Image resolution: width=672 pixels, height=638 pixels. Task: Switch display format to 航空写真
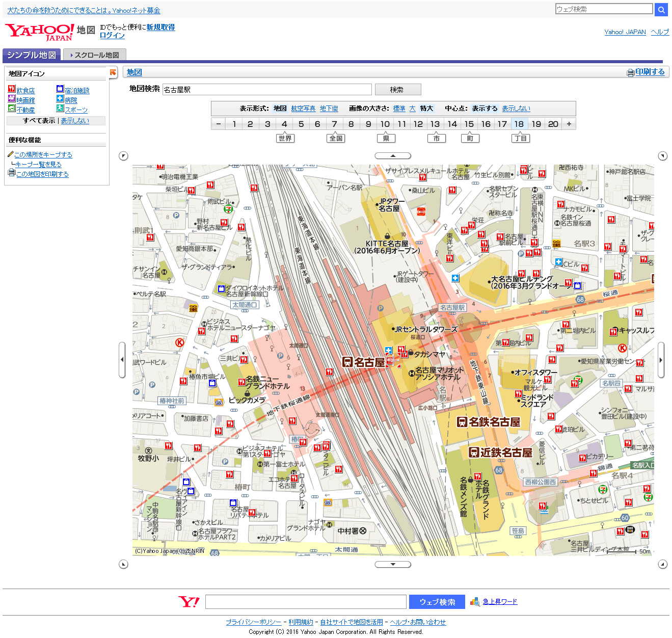coord(303,109)
